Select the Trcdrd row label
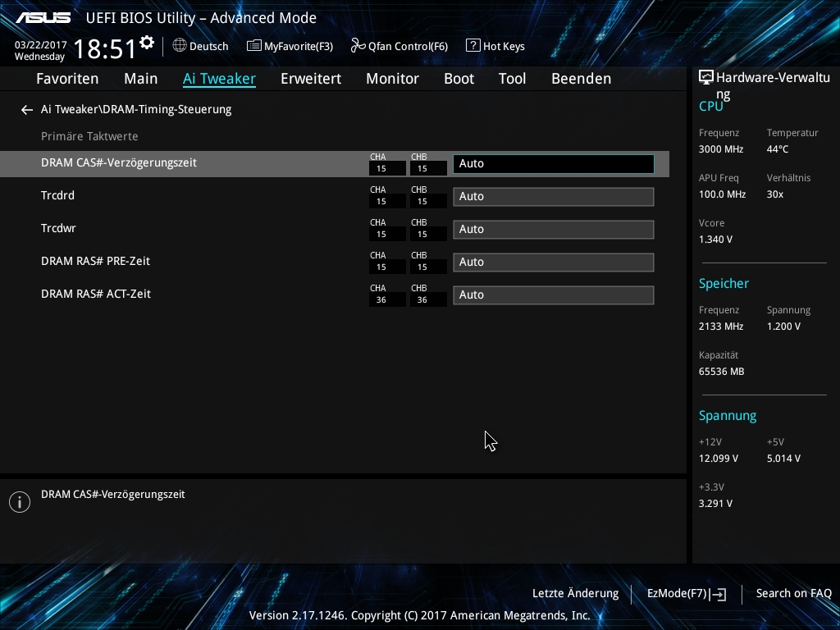 (58, 195)
